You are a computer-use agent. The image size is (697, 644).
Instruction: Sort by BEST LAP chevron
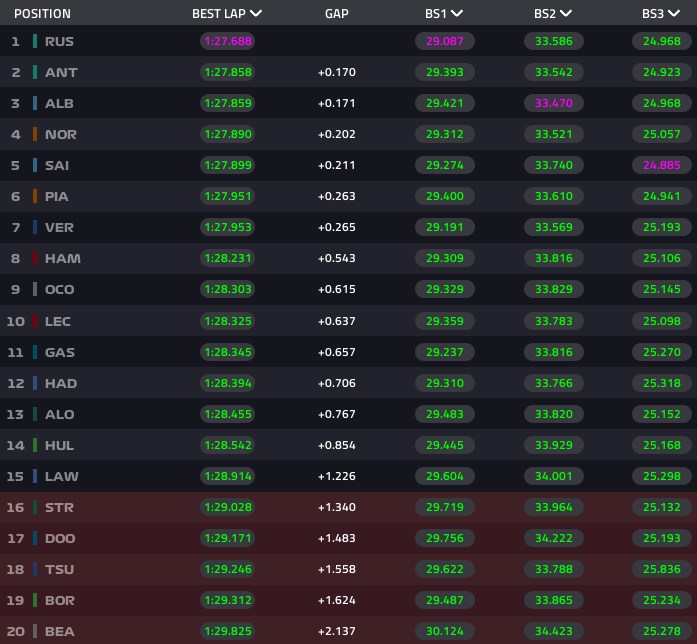tap(256, 13)
